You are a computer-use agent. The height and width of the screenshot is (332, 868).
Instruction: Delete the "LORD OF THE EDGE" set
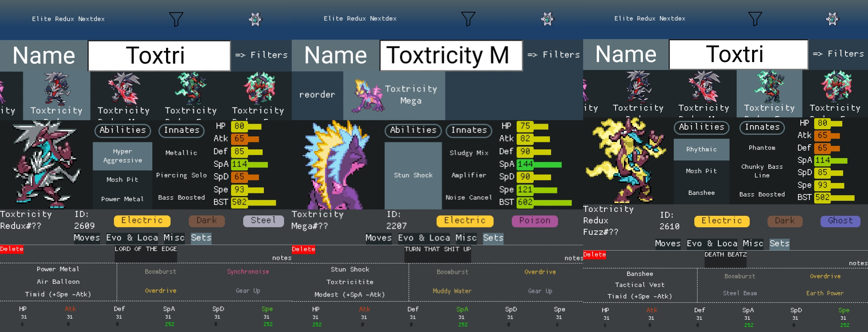[11, 249]
